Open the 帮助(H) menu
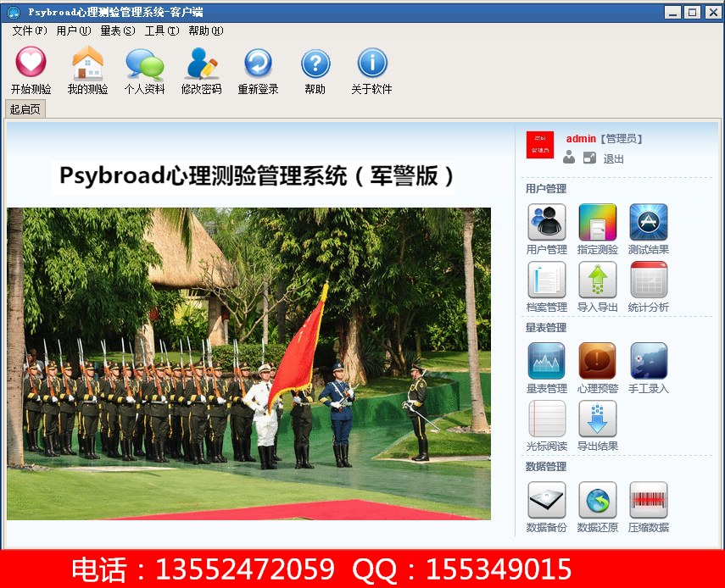 (x=206, y=31)
